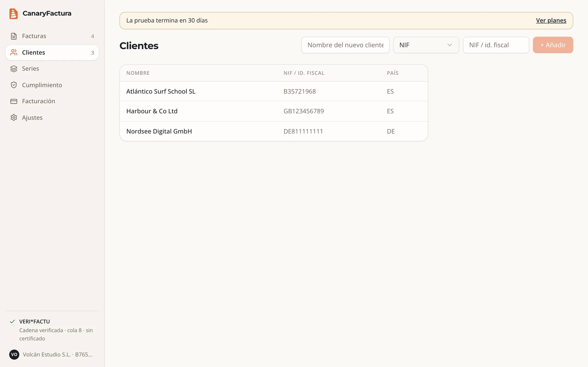The image size is (588, 367).
Task: Go to the Facturas menu item
Action: (x=52, y=36)
